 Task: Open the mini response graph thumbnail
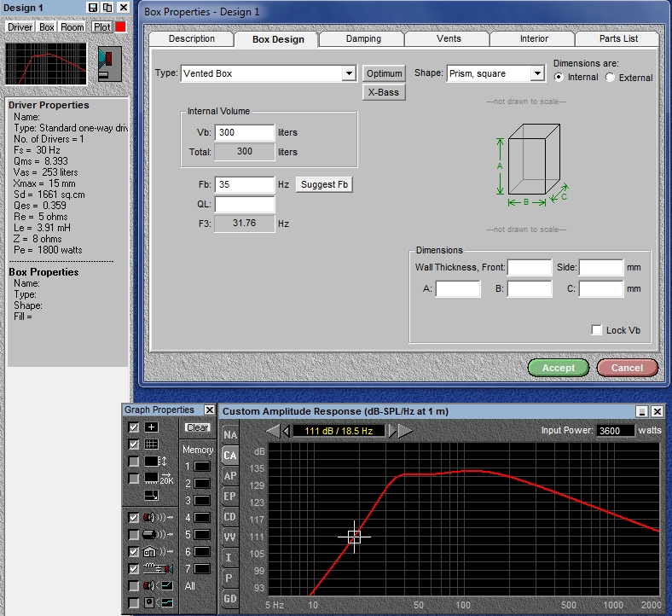click(x=46, y=64)
